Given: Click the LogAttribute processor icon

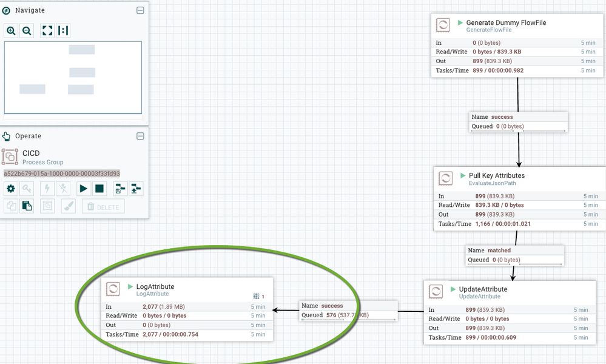Looking at the screenshot, I should point(113,289).
